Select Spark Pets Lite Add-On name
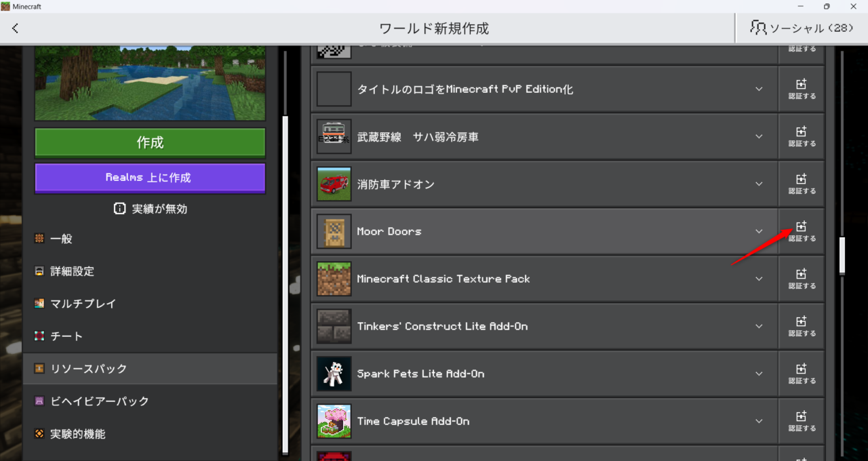Viewport: 868px width, 461px height. [420, 374]
